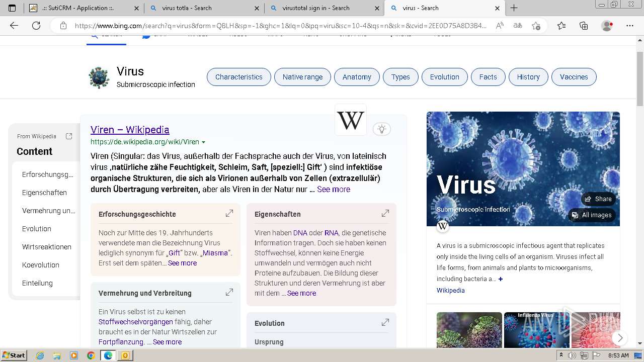This screenshot has height=362, width=644.
Task: Click the plus icon to expand virus description
Action: pos(500,279)
